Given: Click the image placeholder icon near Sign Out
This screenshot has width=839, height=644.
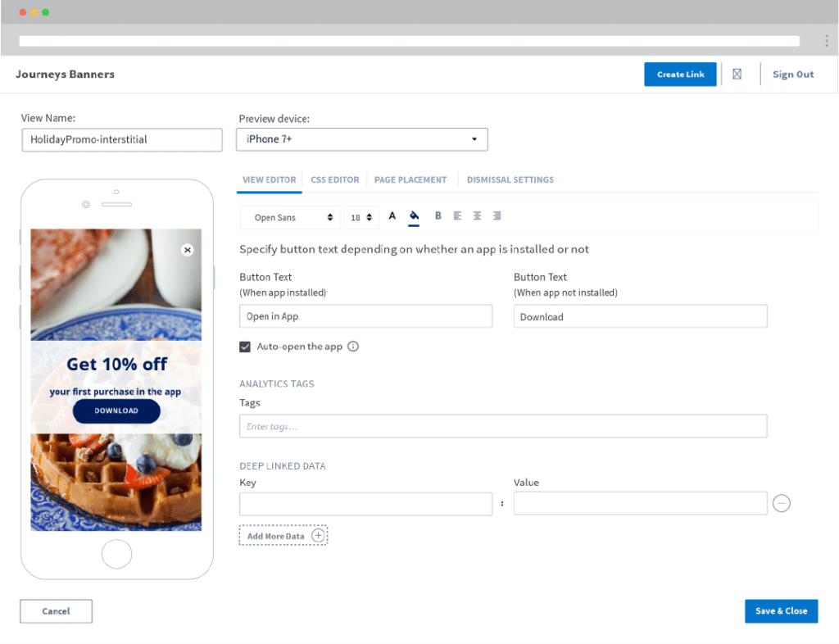Looking at the screenshot, I should click(737, 74).
